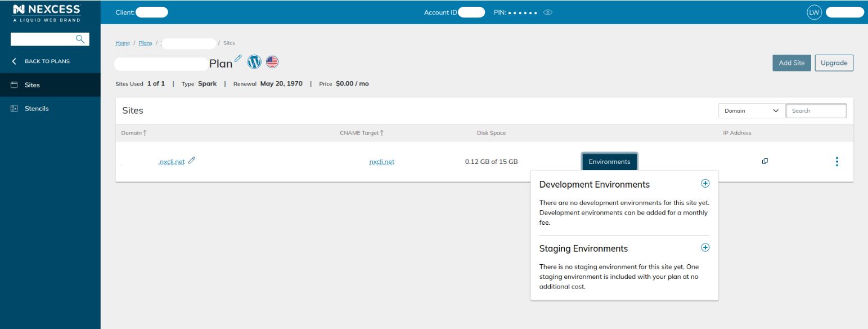868x329 pixels.
Task: Click the Add Site button
Action: tap(791, 63)
